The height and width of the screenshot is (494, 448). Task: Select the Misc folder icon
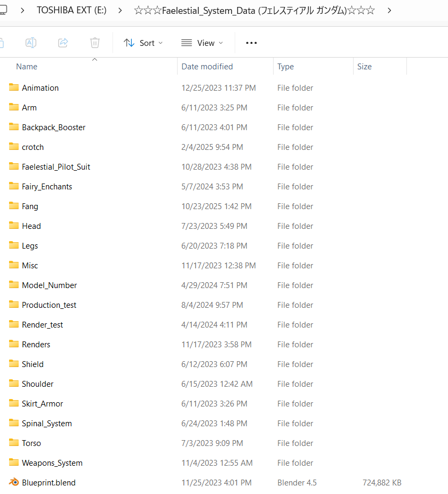pos(13,265)
